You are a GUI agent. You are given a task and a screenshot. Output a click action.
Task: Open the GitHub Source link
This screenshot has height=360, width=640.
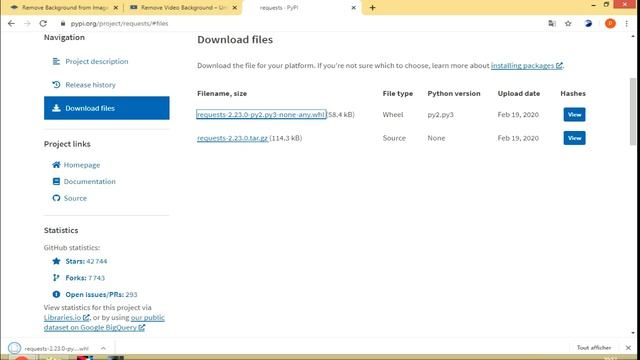tap(75, 198)
